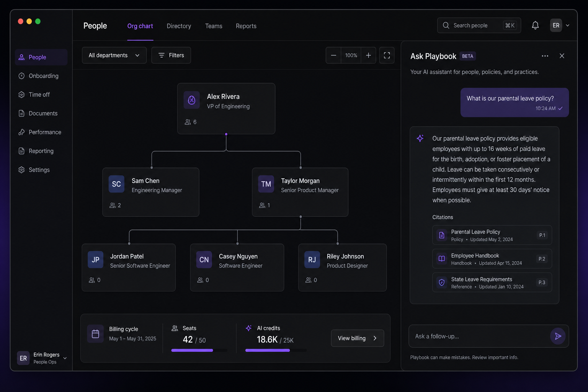Click the CN avatar for Casey Nguyen
The height and width of the screenshot is (392, 588).
pos(204,260)
